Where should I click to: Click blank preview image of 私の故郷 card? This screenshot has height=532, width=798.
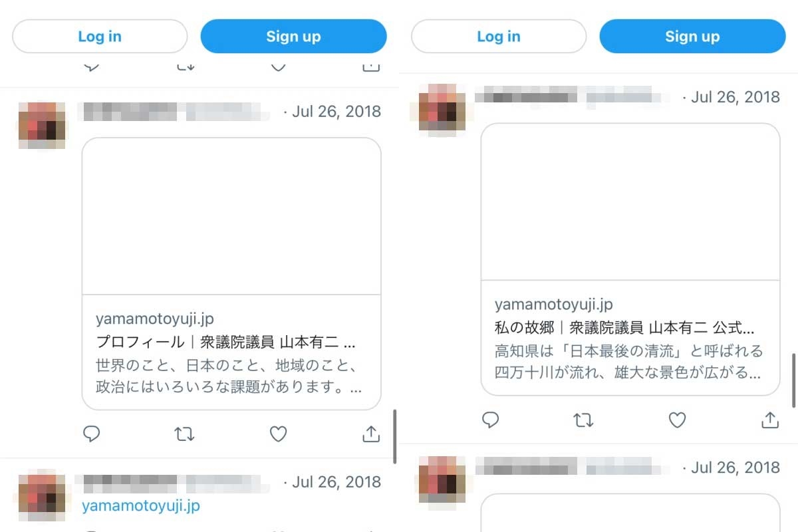pyautogui.click(x=630, y=202)
